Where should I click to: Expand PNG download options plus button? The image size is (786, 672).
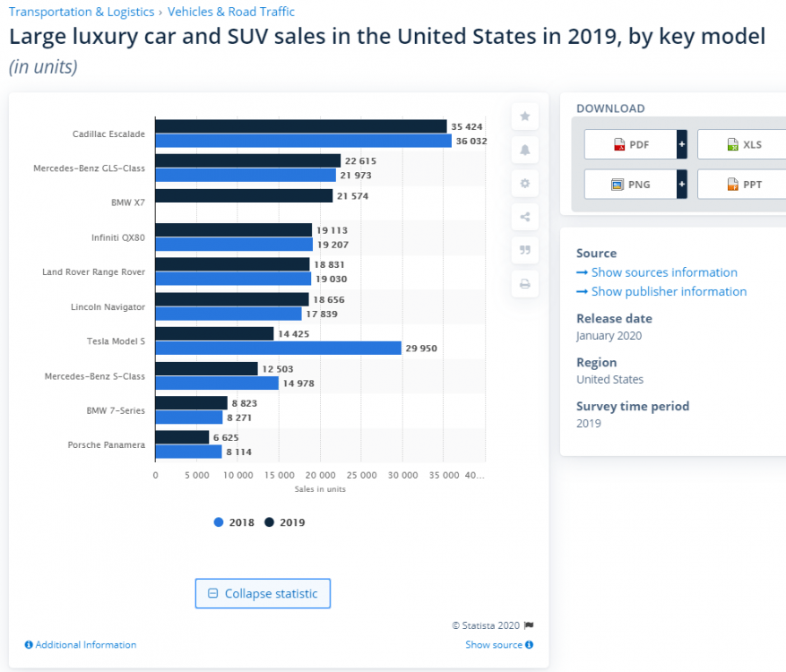click(682, 184)
